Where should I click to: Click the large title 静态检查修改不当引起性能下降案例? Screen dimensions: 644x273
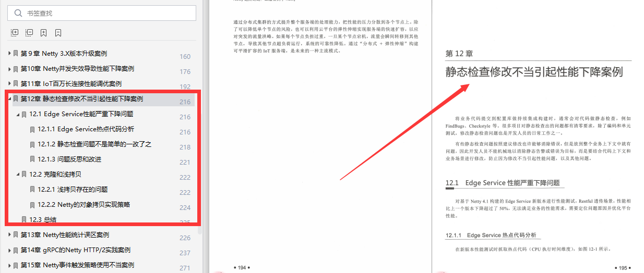point(534,72)
